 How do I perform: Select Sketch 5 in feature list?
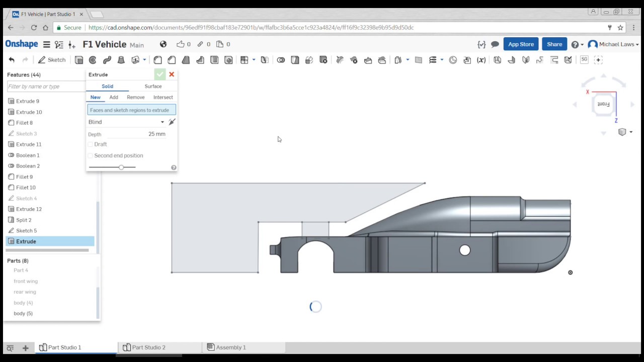click(26, 231)
